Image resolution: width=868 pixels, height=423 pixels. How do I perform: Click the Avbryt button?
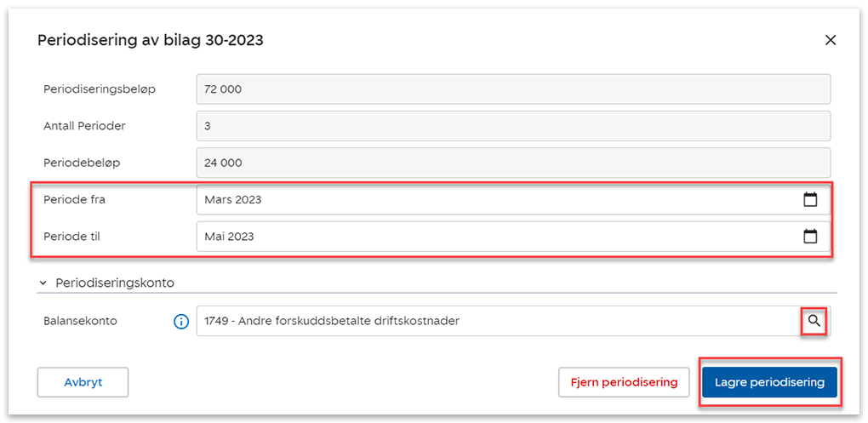coord(83,382)
